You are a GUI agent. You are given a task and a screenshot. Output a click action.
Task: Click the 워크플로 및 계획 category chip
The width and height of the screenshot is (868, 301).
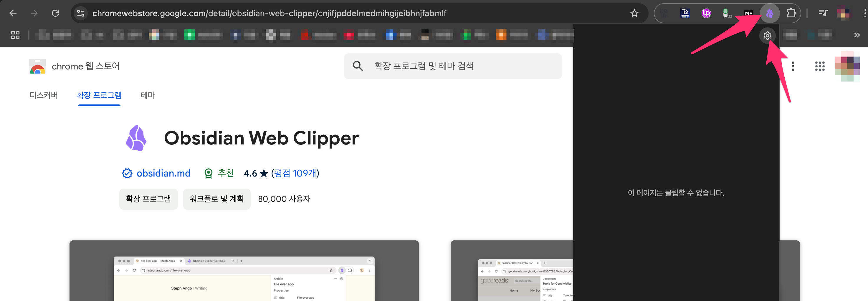tap(217, 199)
